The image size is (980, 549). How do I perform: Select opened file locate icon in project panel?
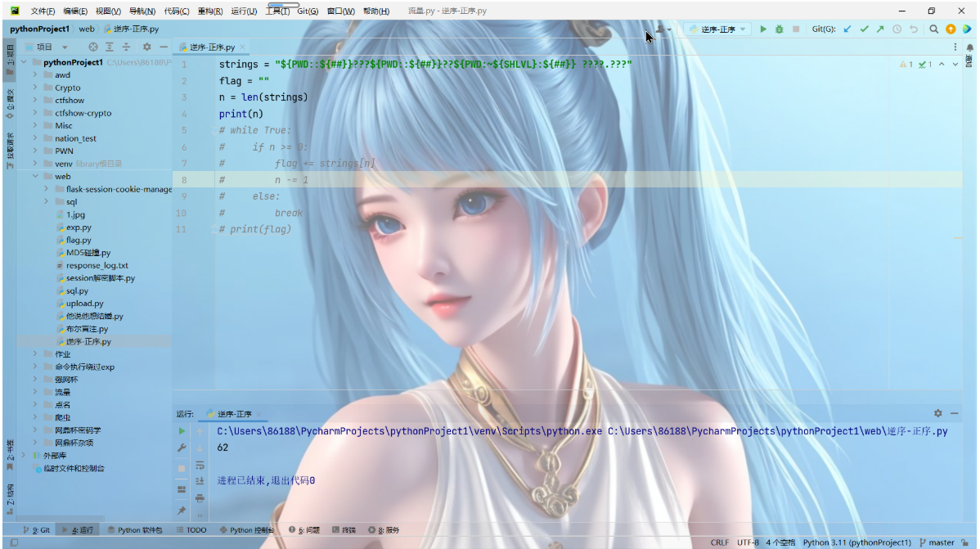pyautogui.click(x=93, y=47)
